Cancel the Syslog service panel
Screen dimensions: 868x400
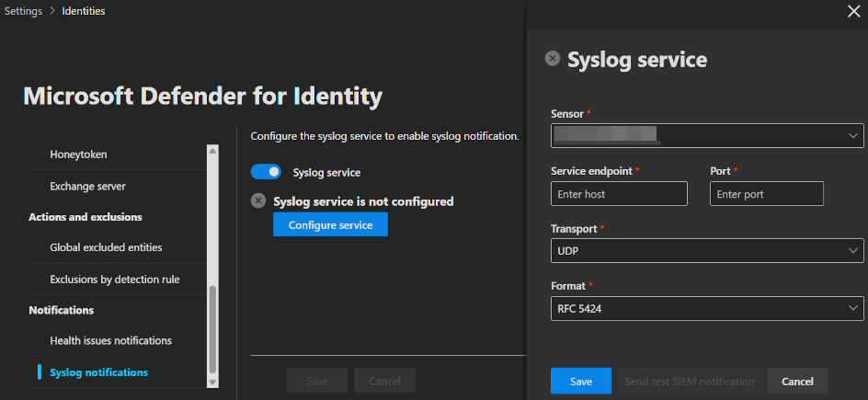pos(797,381)
